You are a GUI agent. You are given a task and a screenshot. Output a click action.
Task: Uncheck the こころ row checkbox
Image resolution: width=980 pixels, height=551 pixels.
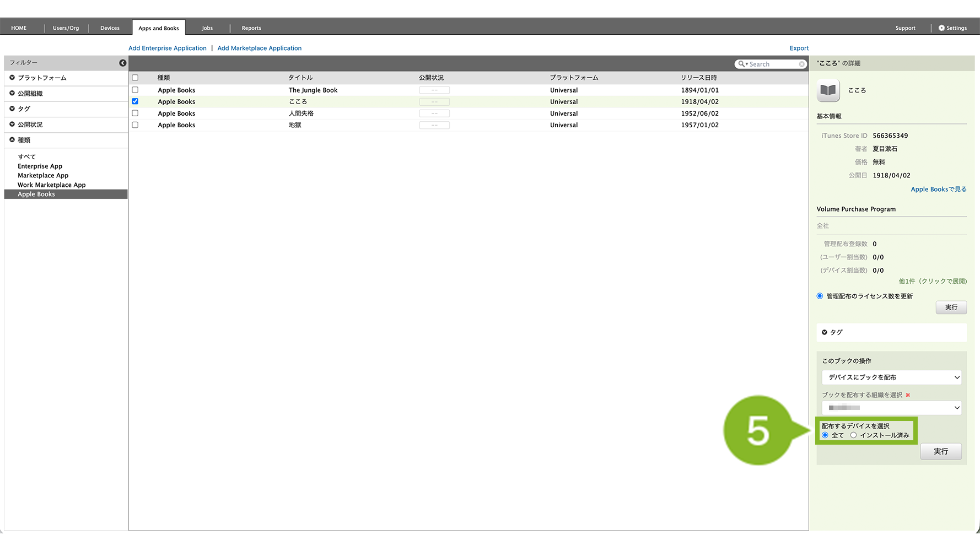(x=135, y=101)
